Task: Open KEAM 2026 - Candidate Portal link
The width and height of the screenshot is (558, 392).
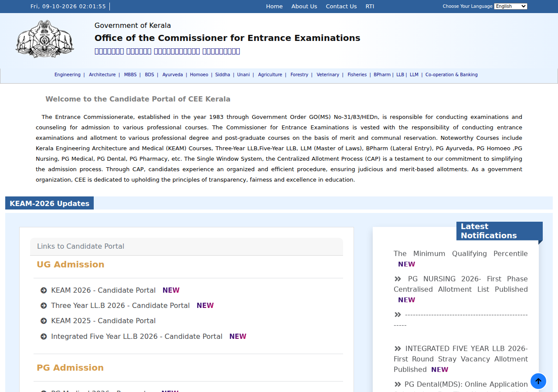Action: pyautogui.click(x=103, y=291)
